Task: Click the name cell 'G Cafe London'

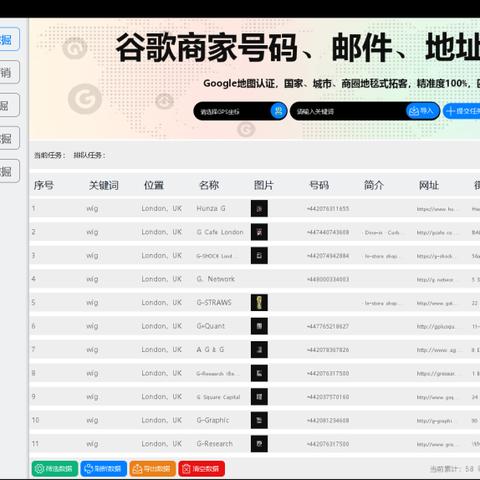Action: [x=220, y=232]
